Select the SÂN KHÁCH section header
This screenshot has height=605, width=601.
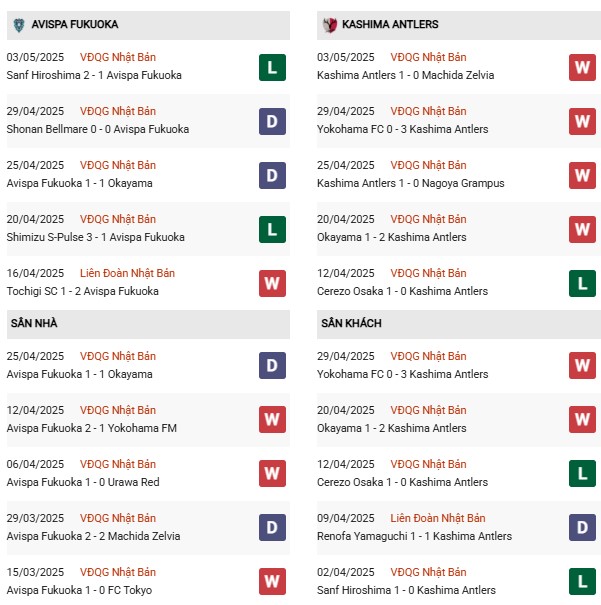tap(351, 323)
